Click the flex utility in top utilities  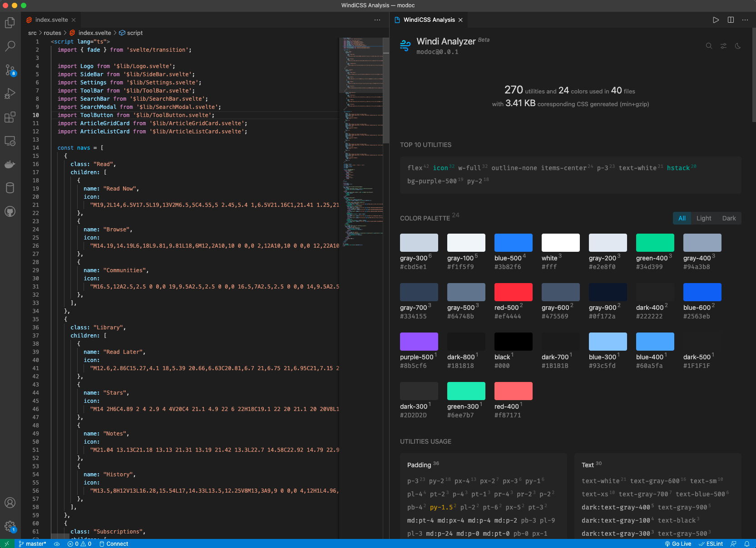[415, 168]
